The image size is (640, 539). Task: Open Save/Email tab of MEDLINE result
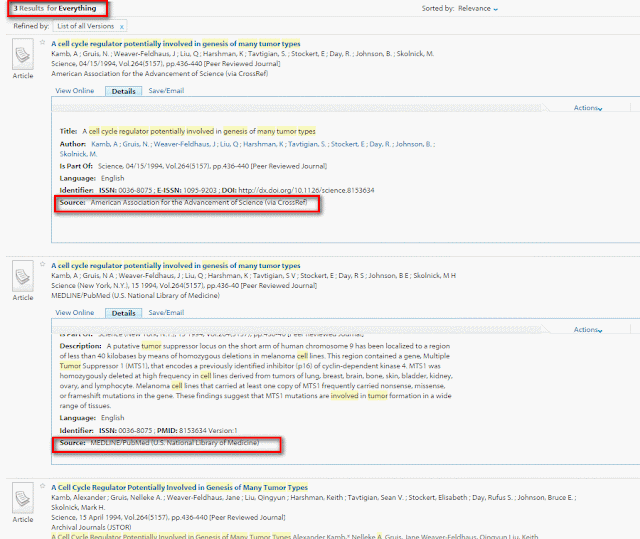[x=166, y=313]
